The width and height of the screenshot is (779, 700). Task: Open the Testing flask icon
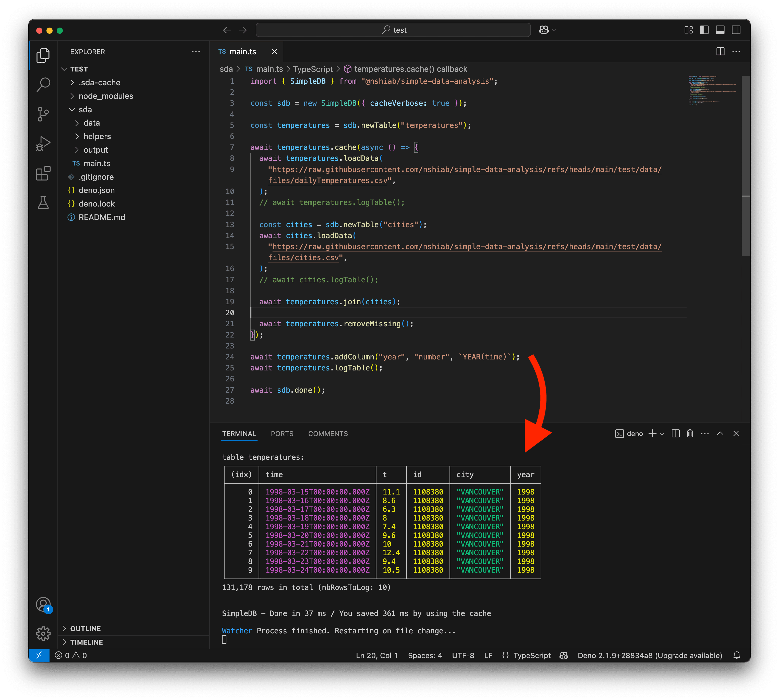43,202
